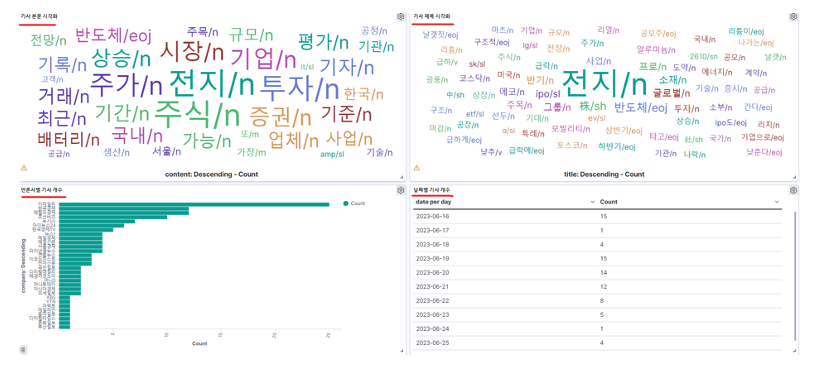Open options gear of 기사 제목 시각화 panel

tap(793, 17)
